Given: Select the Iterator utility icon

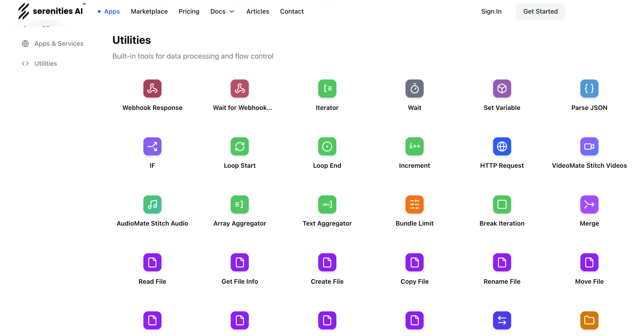Looking at the screenshot, I should coord(327,89).
